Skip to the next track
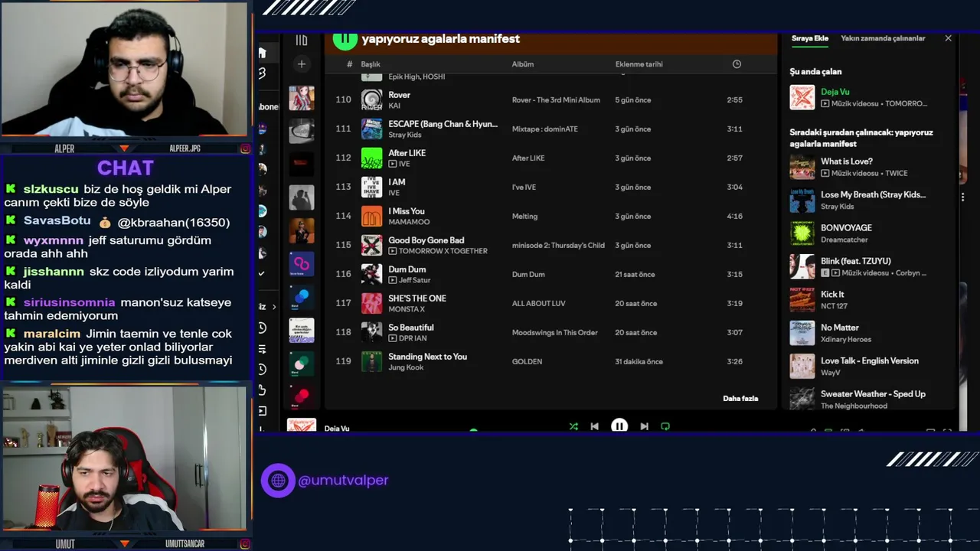Screen dimensions: 980x551 click(644, 426)
